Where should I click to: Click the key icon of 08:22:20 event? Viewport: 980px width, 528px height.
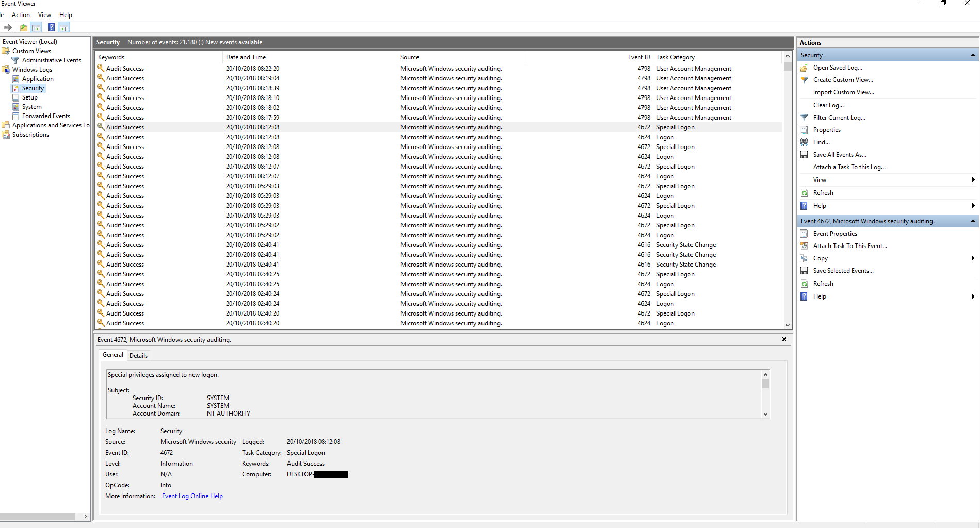101,68
